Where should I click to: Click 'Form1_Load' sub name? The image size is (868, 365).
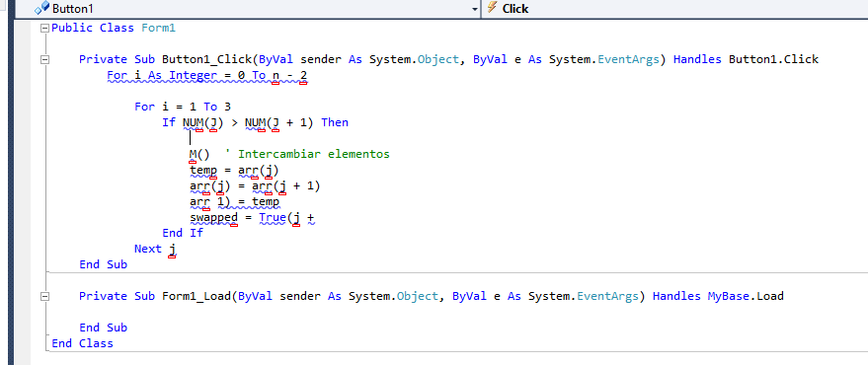pyautogui.click(x=196, y=296)
